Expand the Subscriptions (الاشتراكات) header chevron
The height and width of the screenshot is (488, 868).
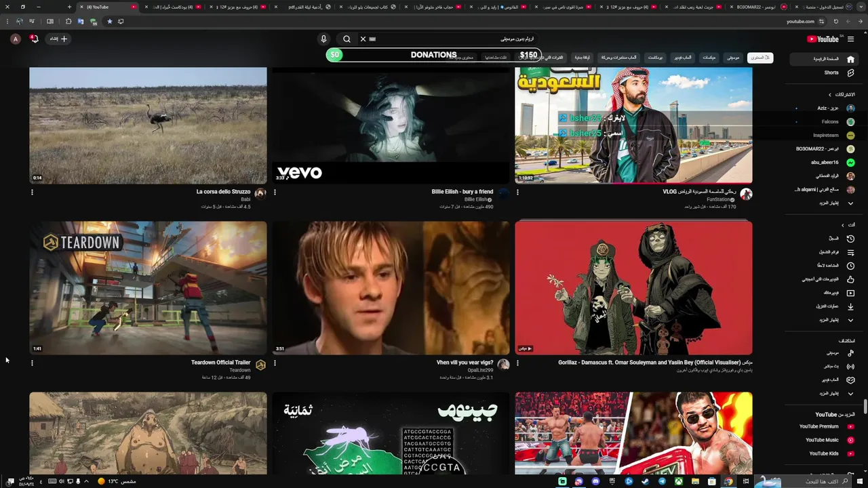pyautogui.click(x=829, y=95)
